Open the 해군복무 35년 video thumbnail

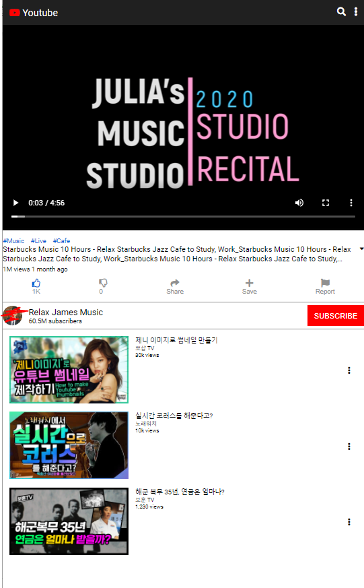[x=69, y=521]
